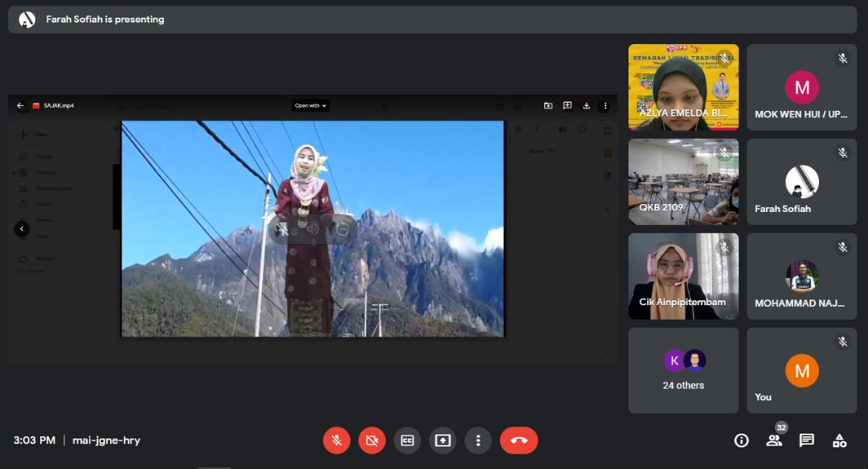
Task: Click the meeting code mai-jgne-hry
Action: 106,440
